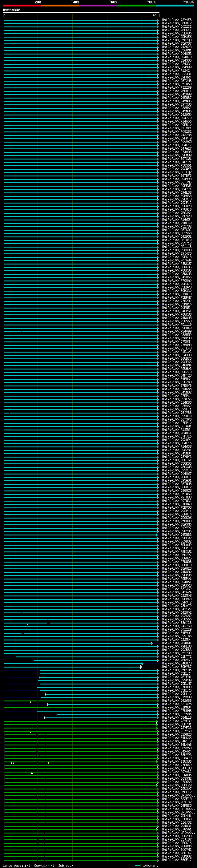
Task: Select label UniRef100_P51118
Action: click(x=177, y=247)
